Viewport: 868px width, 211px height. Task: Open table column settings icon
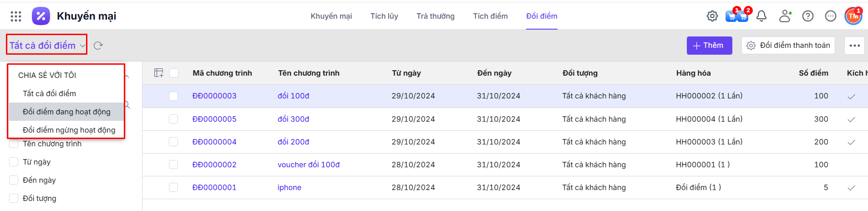158,73
